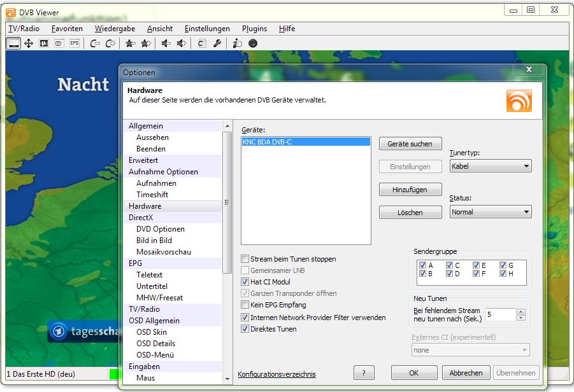Open the Konfigurationsverzeichnis link

point(276,374)
